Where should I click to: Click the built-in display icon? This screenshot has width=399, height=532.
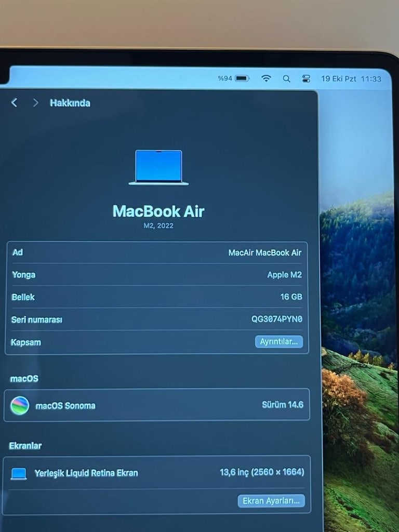coord(19,474)
